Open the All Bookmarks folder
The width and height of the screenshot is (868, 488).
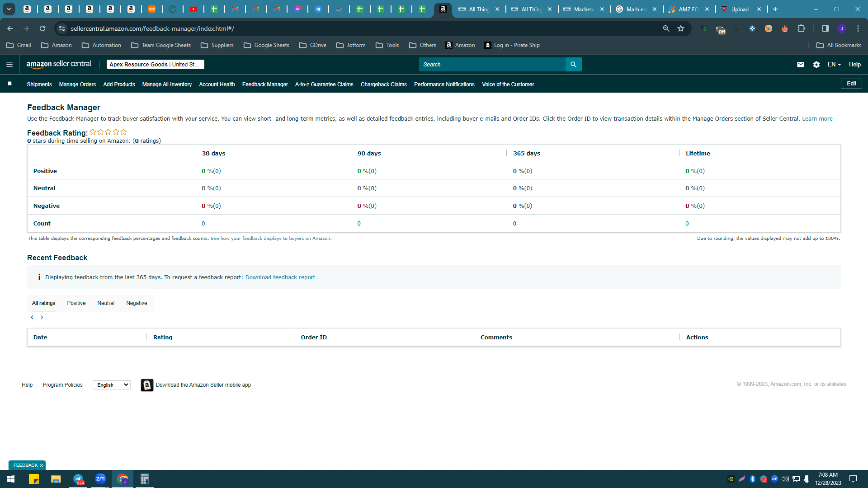839,45
